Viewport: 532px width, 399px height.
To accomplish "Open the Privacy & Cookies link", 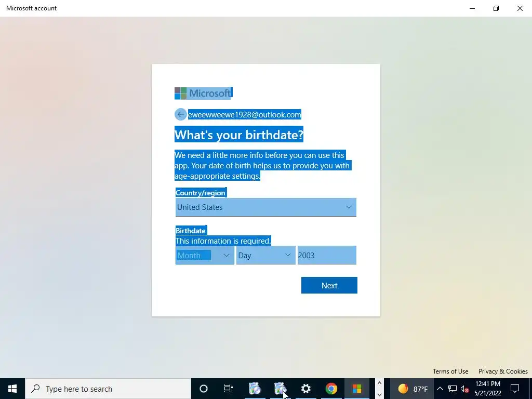I will pyautogui.click(x=503, y=371).
